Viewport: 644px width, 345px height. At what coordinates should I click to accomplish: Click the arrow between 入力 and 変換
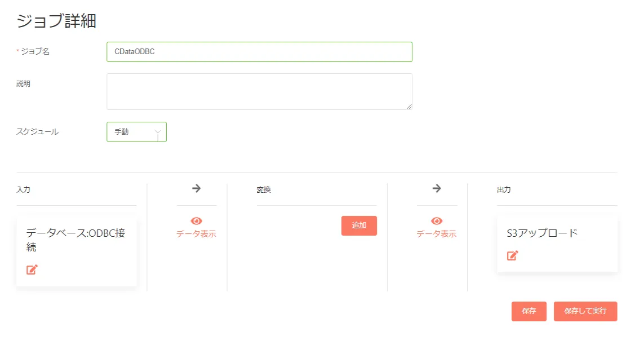pos(197,188)
